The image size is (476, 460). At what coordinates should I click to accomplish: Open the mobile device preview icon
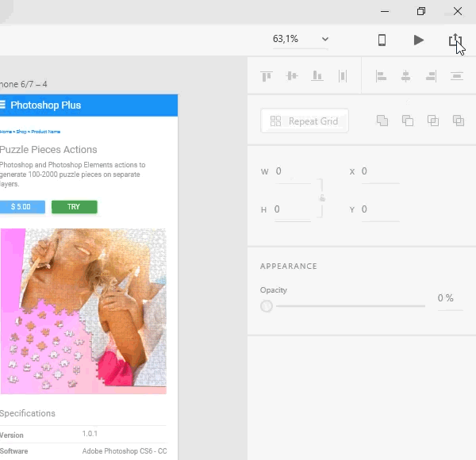[382, 40]
